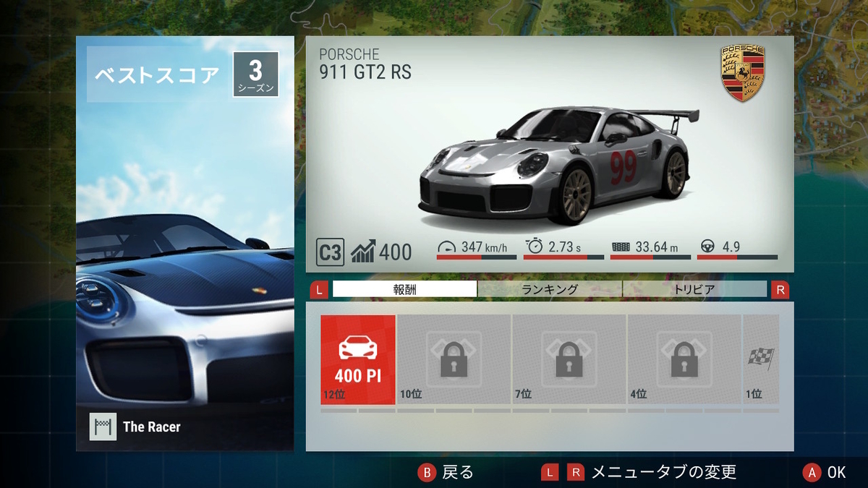Image resolution: width=868 pixels, height=488 pixels.
Task: Click the シーズン 3 badge
Action: click(x=255, y=74)
